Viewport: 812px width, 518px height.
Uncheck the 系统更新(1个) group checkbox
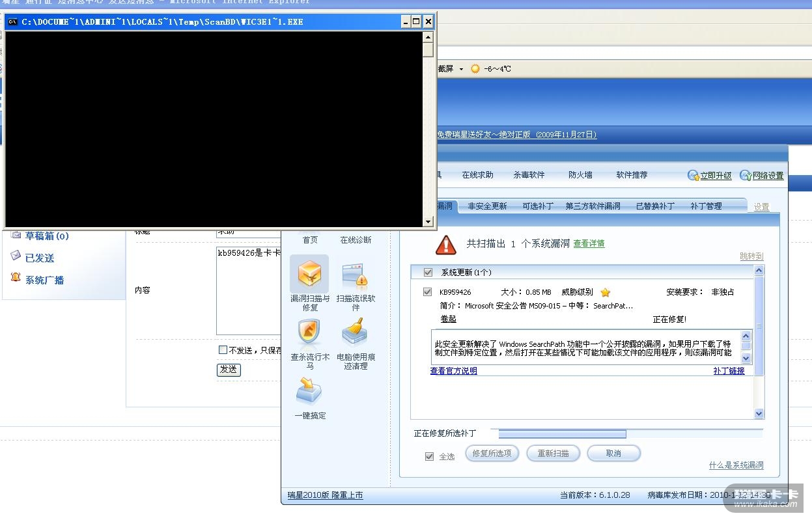coord(428,272)
